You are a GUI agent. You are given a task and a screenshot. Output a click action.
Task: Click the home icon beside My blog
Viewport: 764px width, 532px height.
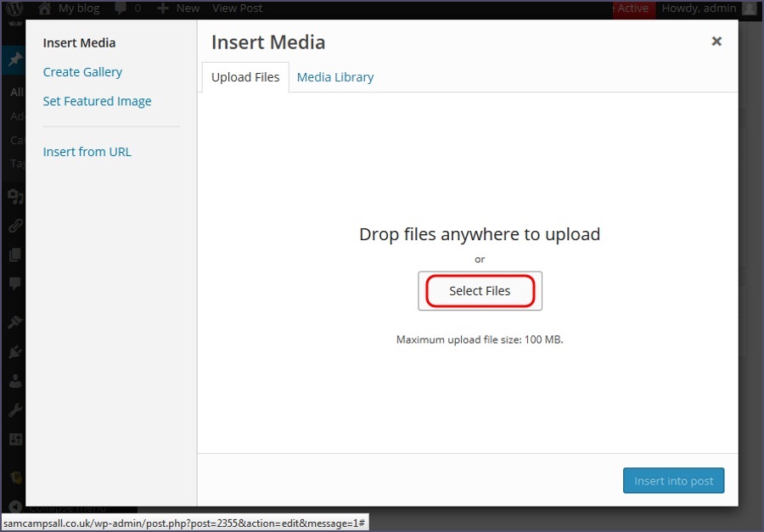pyautogui.click(x=45, y=8)
